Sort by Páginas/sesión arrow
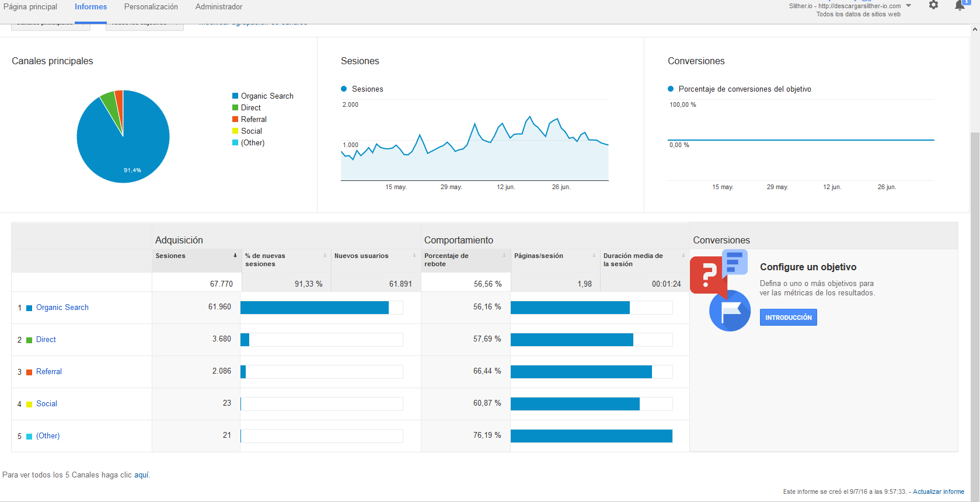 pos(594,256)
